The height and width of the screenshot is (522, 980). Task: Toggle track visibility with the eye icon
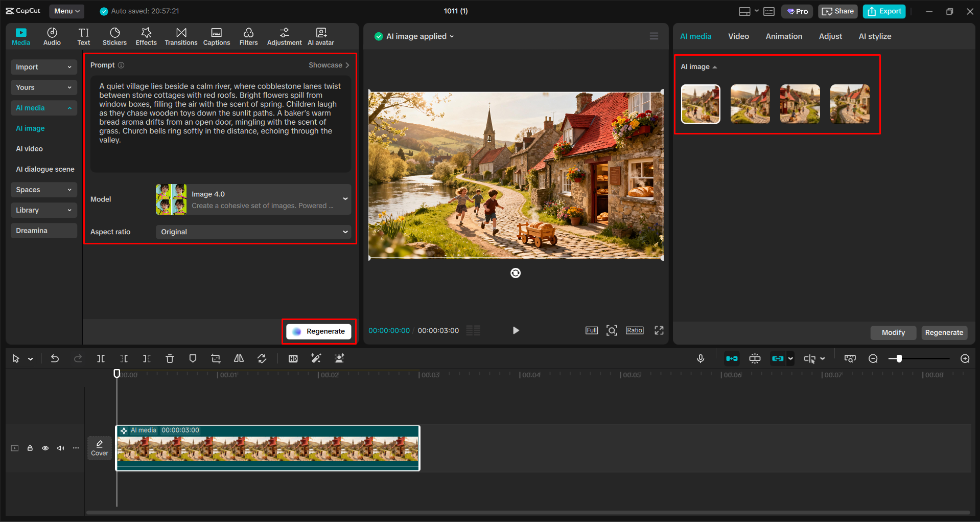click(x=45, y=448)
